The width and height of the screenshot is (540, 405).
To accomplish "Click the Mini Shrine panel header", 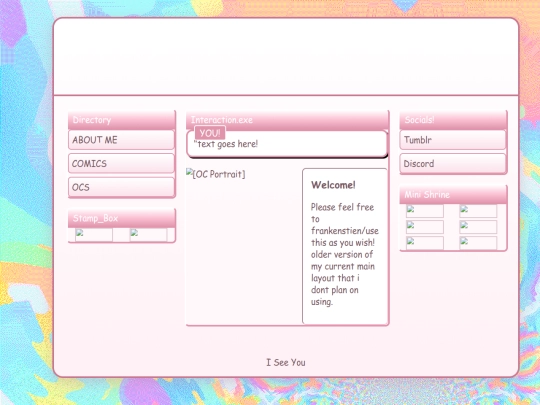I will [453, 195].
